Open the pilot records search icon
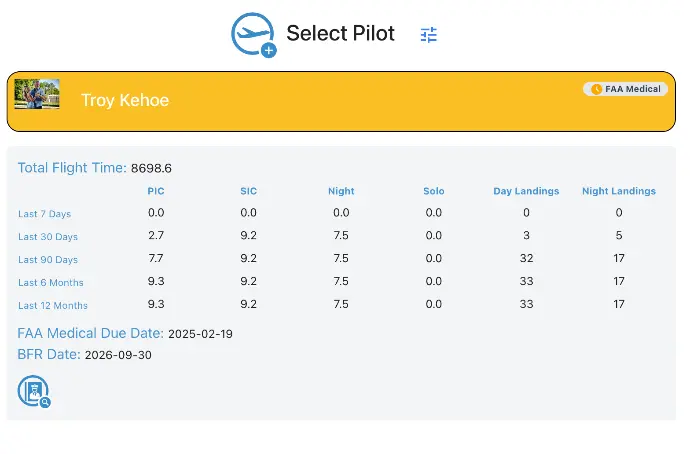Image resolution: width=690 pixels, height=454 pixels. coord(34,391)
